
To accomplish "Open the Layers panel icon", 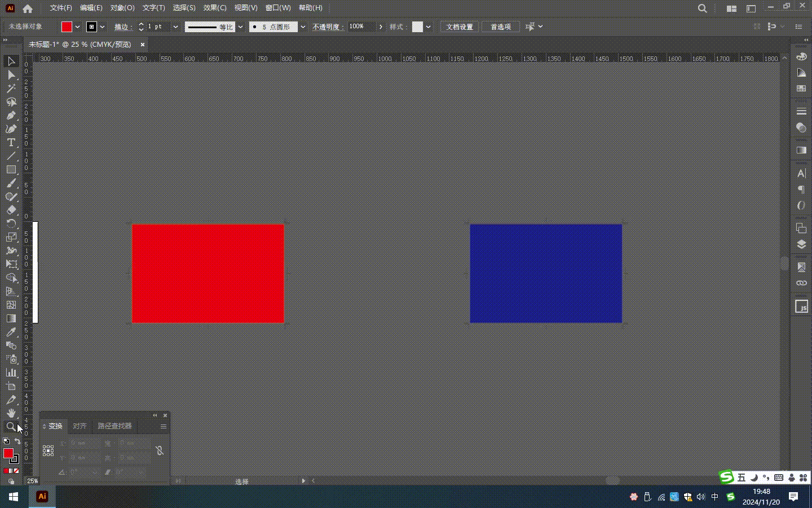I will [x=801, y=244].
